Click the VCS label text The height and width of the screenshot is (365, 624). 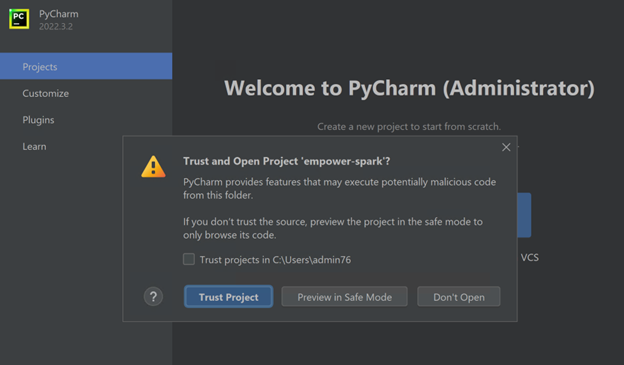tap(530, 258)
